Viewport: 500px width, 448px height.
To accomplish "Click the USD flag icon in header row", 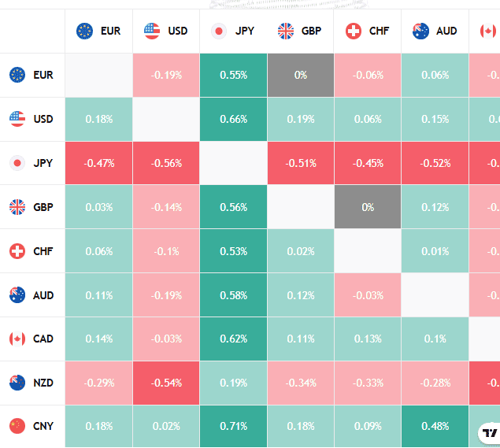I will pyautogui.click(x=152, y=31).
